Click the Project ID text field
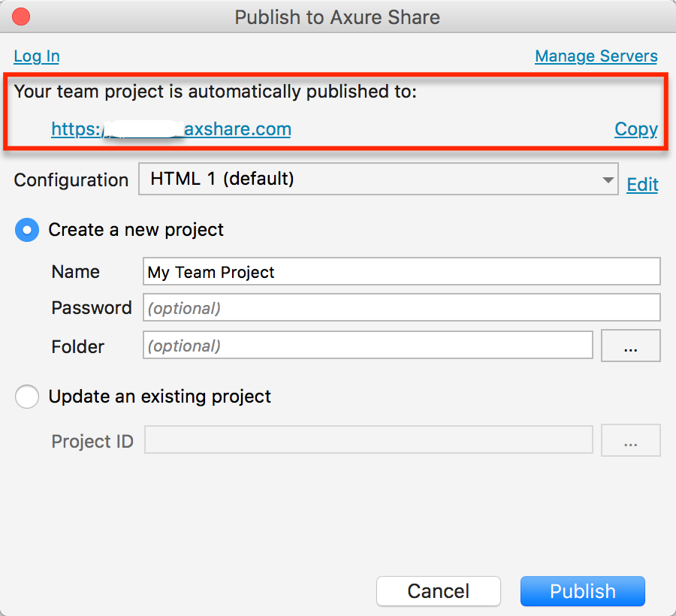Viewport: 676px width, 616px height. click(x=368, y=441)
